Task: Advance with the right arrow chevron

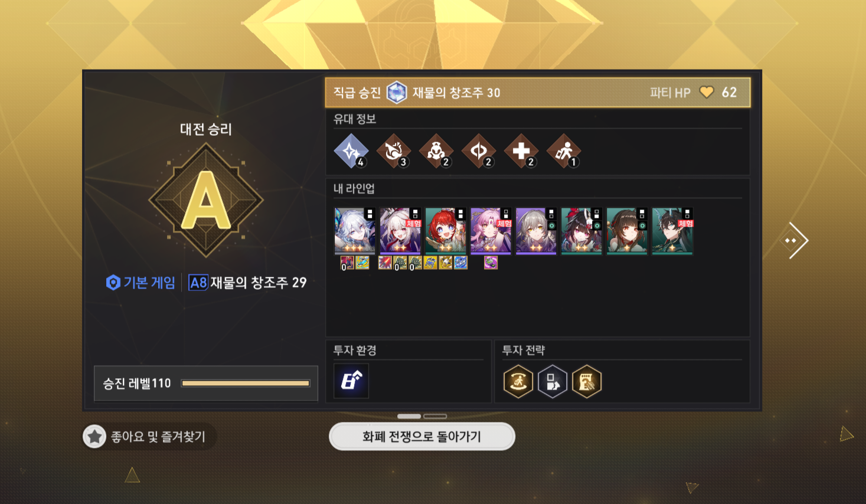Action: (794, 240)
